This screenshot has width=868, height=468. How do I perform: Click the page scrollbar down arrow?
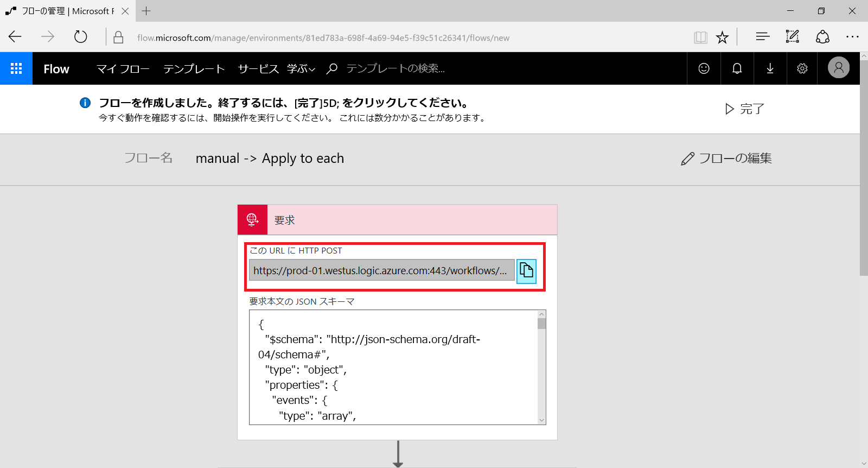click(x=864, y=463)
